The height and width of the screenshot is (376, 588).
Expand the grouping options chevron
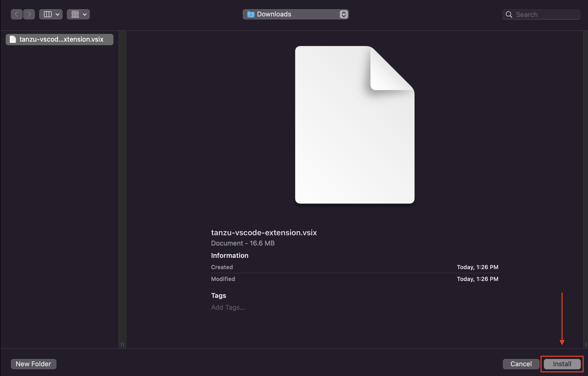coord(85,14)
